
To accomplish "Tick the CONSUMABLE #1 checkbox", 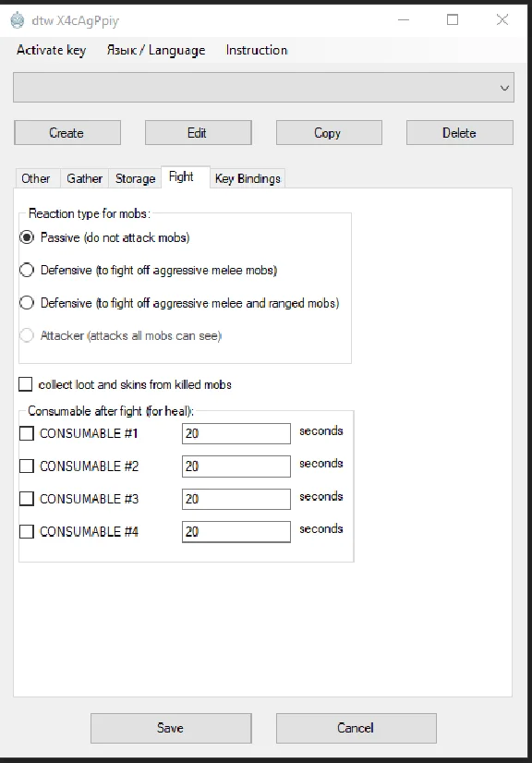I will (26, 433).
